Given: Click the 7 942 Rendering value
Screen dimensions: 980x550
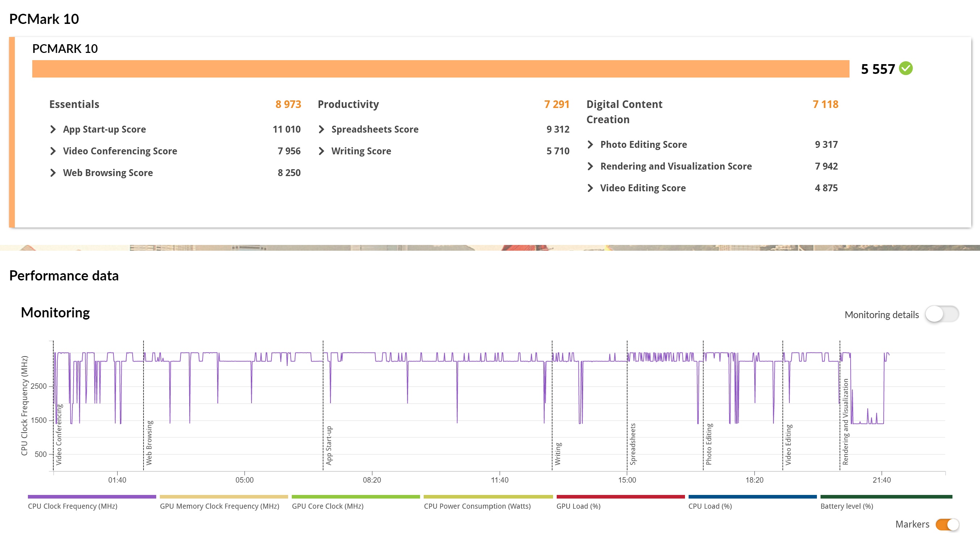Looking at the screenshot, I should [x=826, y=166].
